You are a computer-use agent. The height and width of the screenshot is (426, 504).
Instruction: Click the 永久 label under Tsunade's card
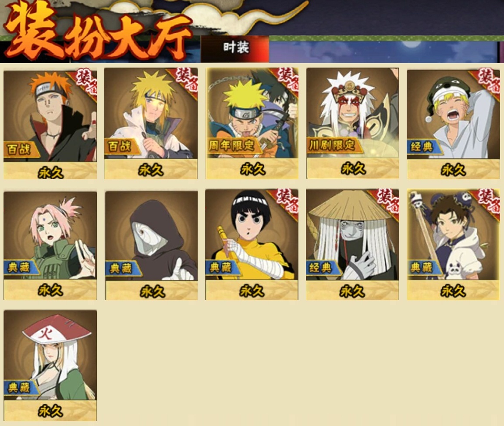(x=50, y=411)
